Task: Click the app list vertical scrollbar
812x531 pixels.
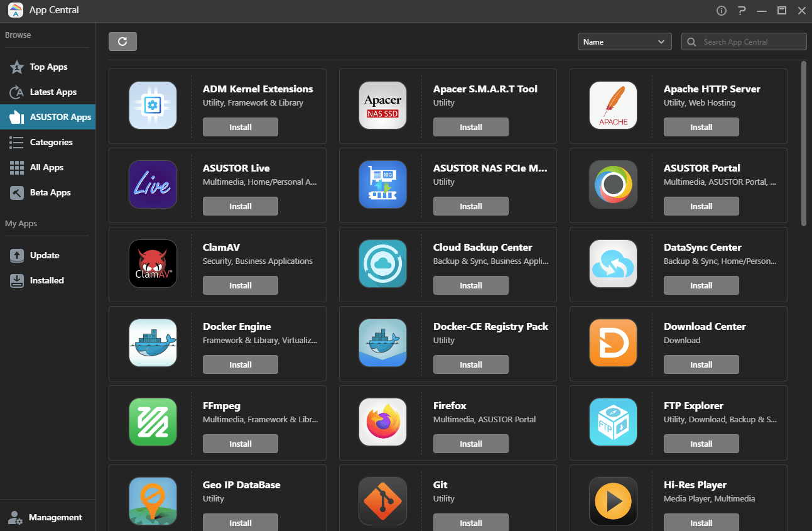Action: click(804, 143)
